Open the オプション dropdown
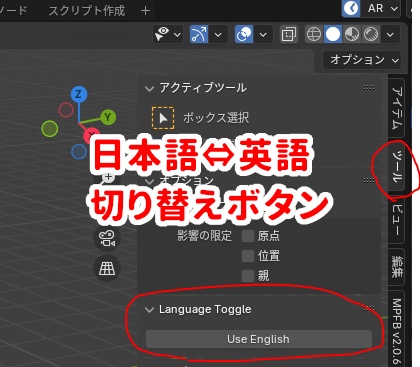The image size is (420, 367). [362, 60]
